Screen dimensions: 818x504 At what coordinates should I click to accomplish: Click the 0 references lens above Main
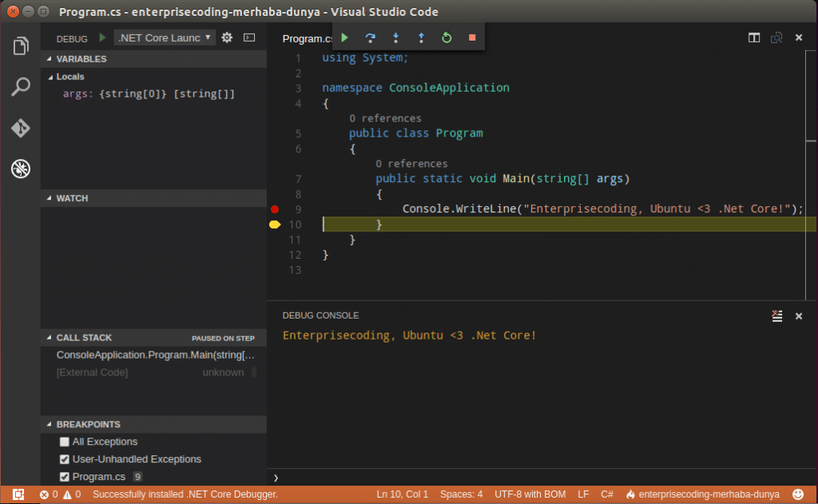tap(411, 164)
